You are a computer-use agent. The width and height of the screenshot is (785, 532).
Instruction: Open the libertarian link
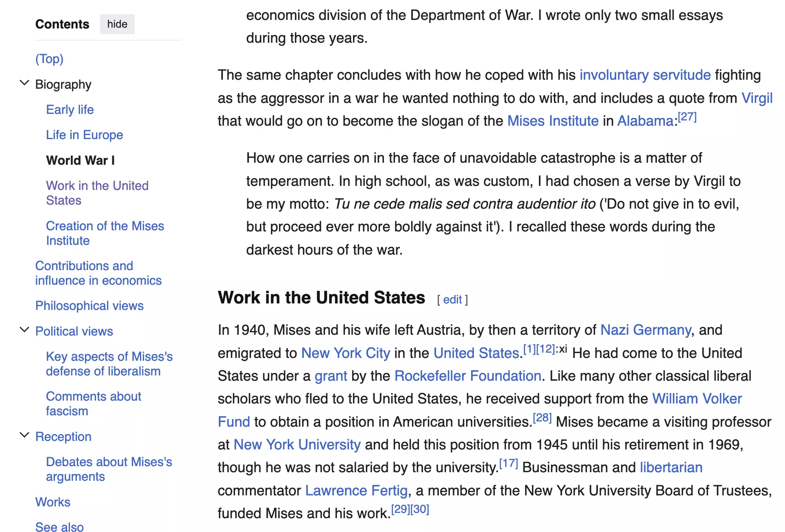[671, 468]
